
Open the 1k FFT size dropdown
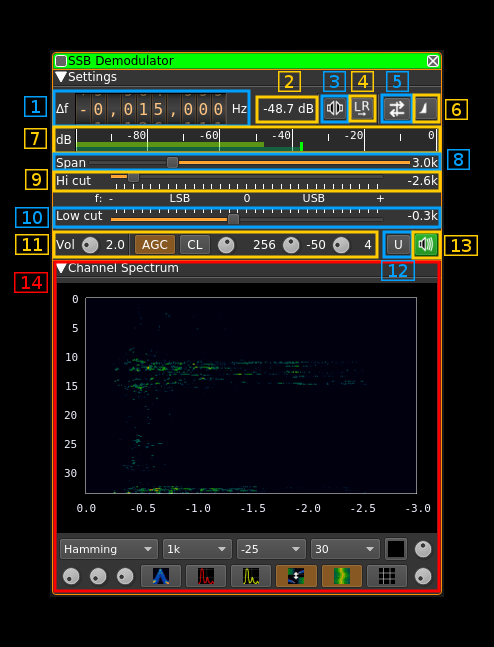(196, 549)
